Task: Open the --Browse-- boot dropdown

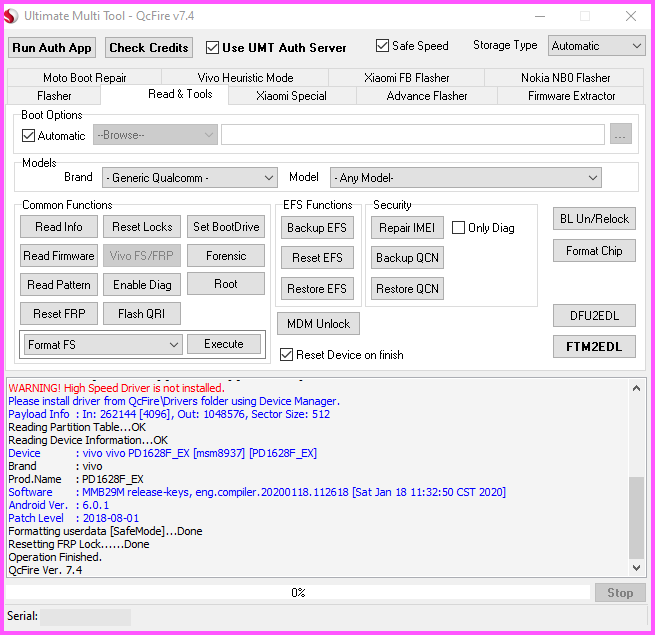Action: [155, 135]
